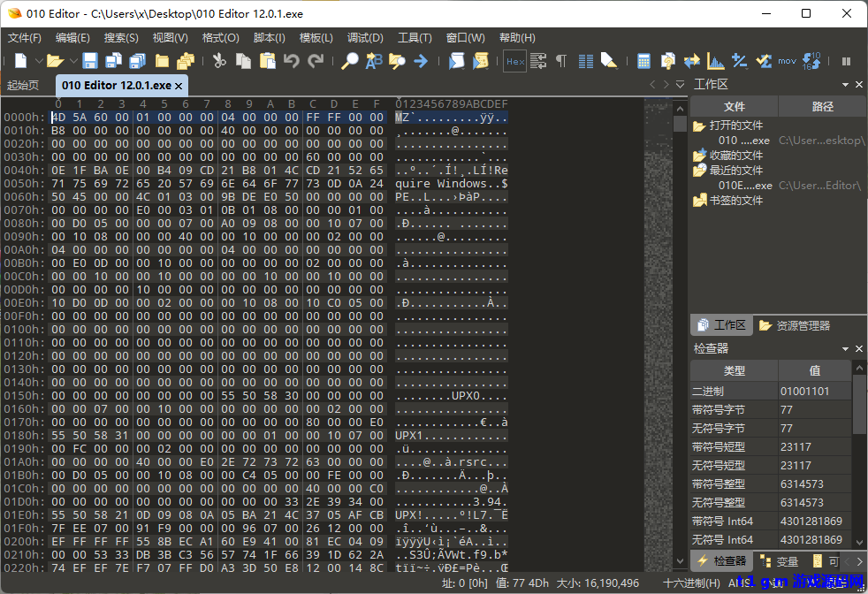Open the Calculator tool icon
This screenshot has width=868, height=594.
click(x=644, y=61)
